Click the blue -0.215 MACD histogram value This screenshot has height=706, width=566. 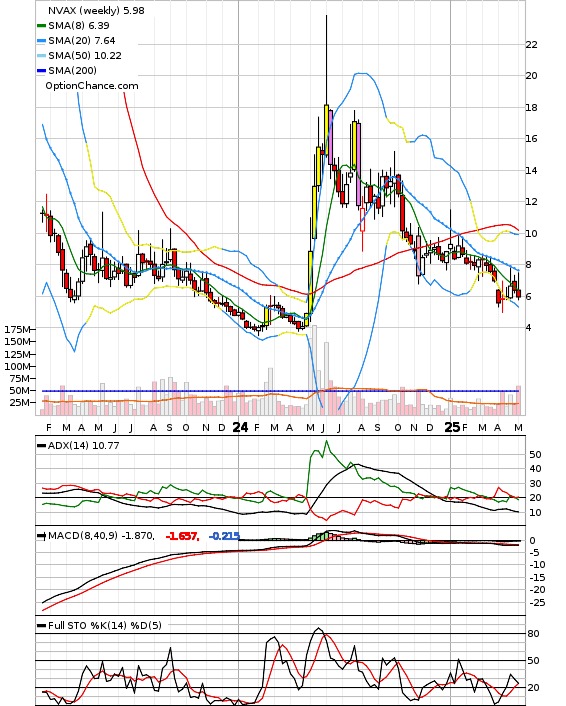coord(224,536)
